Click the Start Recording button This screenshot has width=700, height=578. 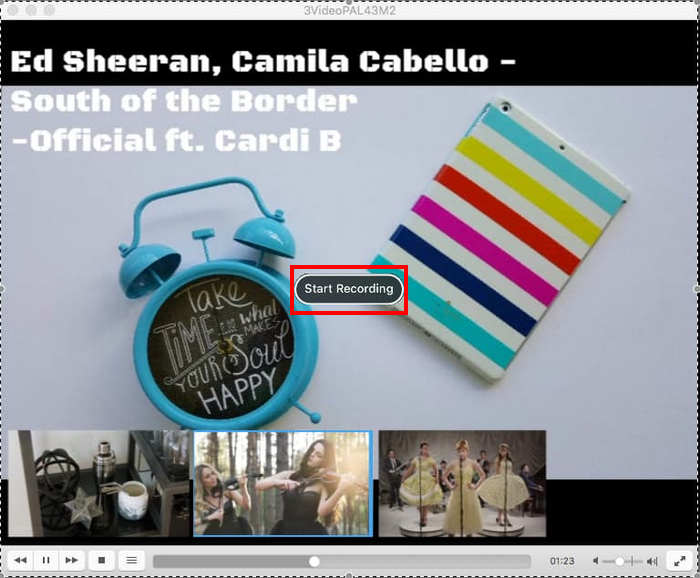tap(349, 289)
